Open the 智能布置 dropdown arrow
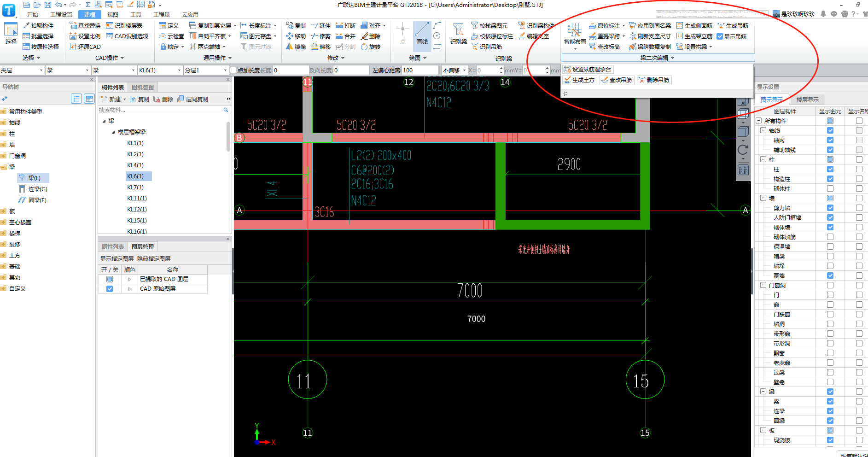Screen dimensions: 868x457 click(575, 49)
